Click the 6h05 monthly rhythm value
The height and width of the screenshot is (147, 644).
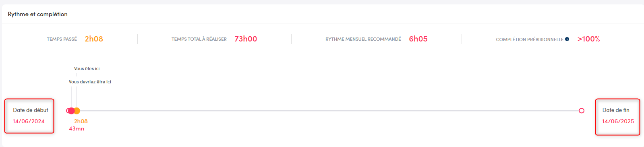418,39
